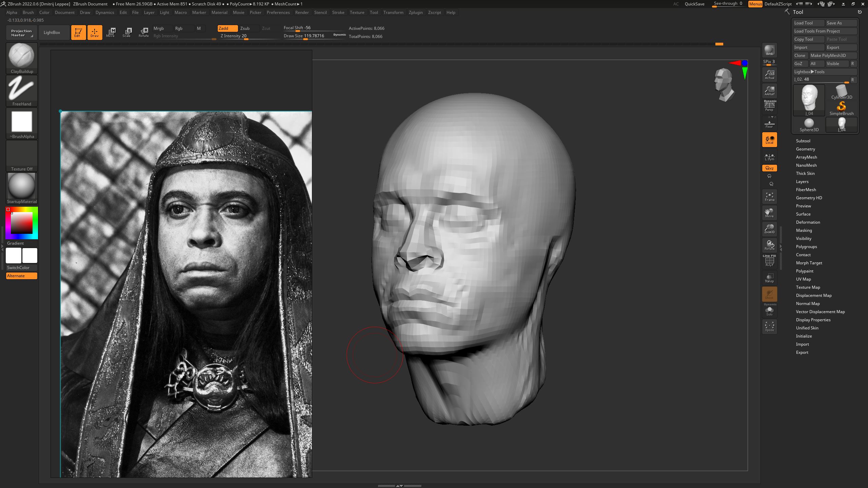Screen dimensions: 868x488
Task: Click the BPR render icon
Action: click(769, 50)
